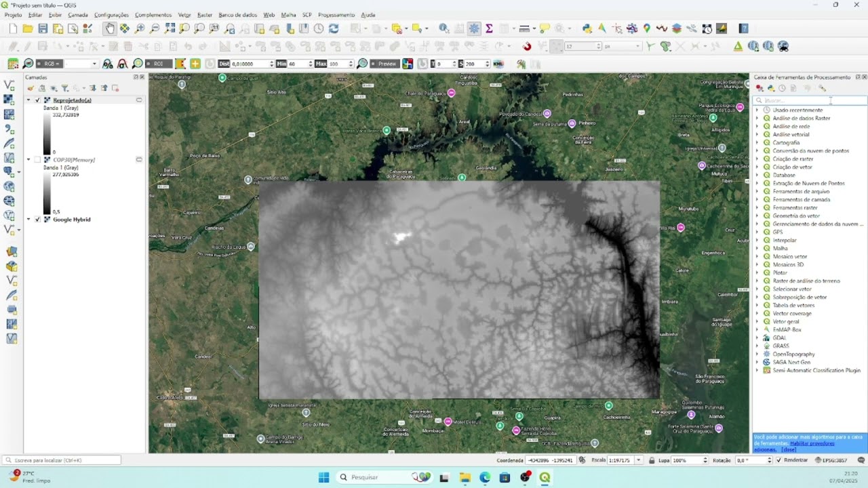Click the locator search bar (Ctrl+K)

[62, 460]
